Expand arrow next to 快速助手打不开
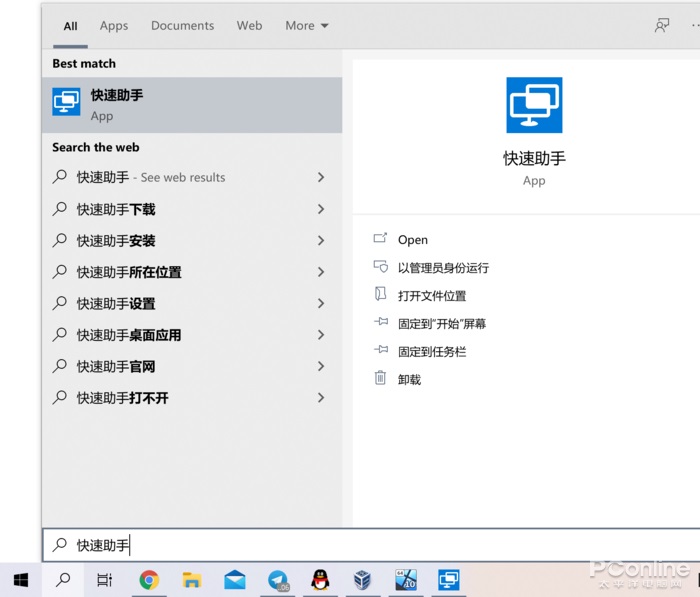700x597 pixels. 321,398
